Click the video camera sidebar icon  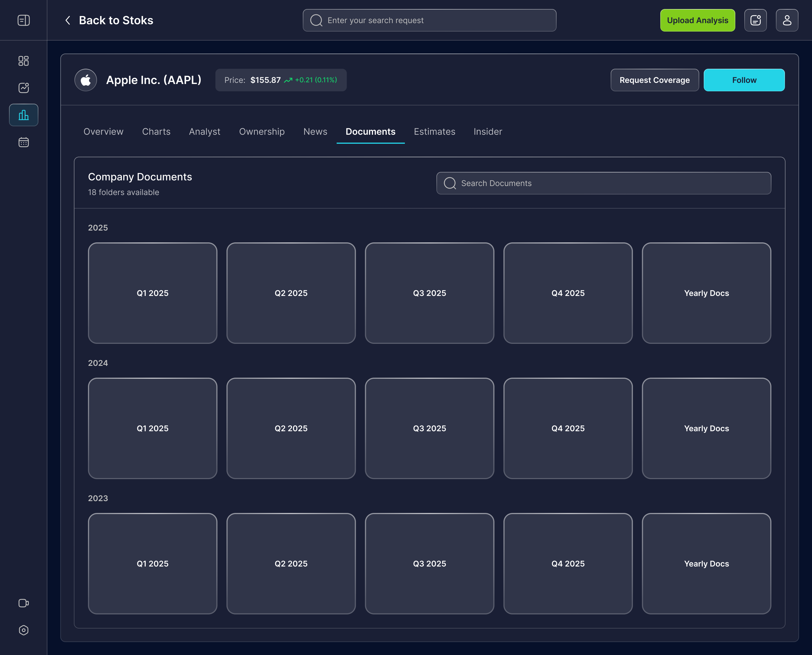click(x=23, y=603)
